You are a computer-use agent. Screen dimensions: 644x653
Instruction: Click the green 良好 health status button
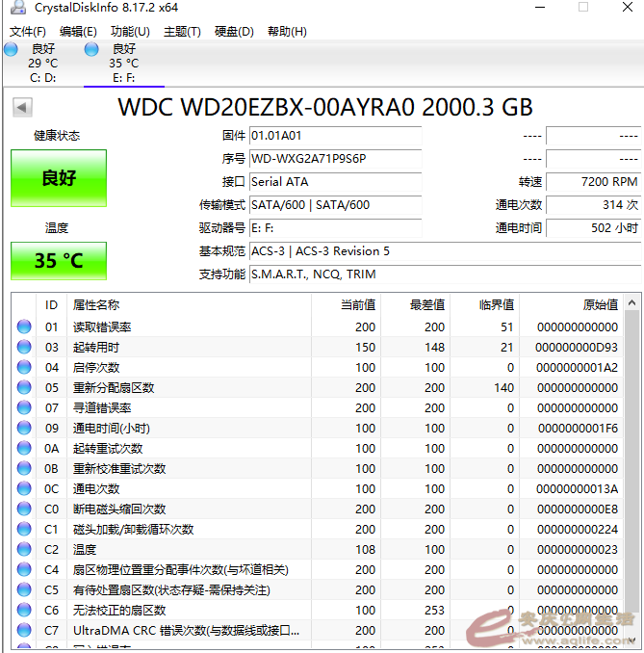(x=59, y=178)
